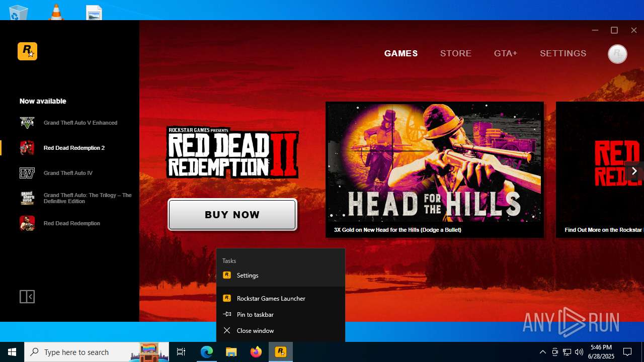644x362 pixels.
Task: Select the Red Dead Redemption sidebar text
Action: [72, 223]
